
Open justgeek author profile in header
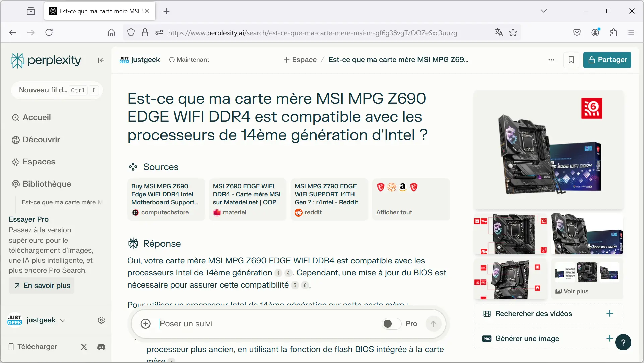click(140, 60)
